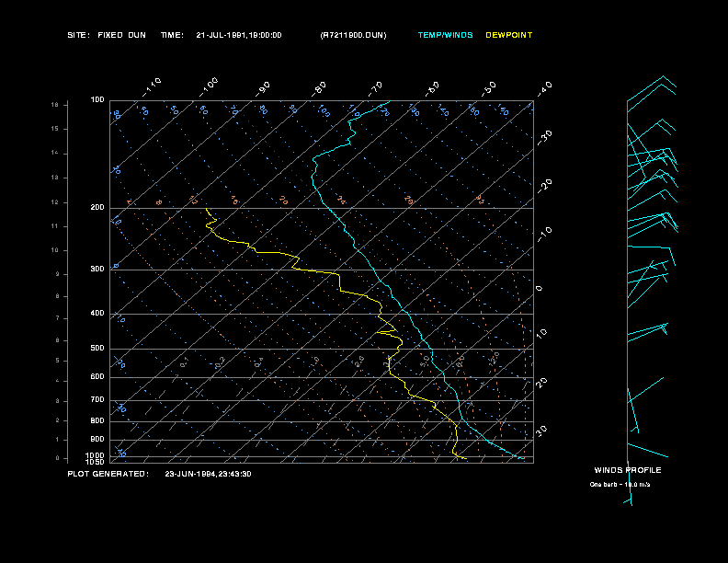Select the TIME: header label

pyautogui.click(x=172, y=35)
